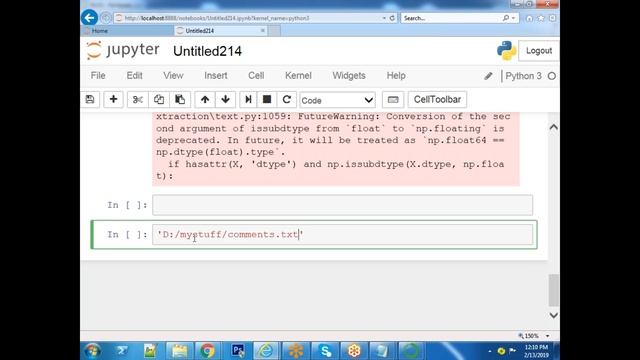Viewport: 640px width, 360px height.
Task: Click the vertical scrollbar thumb
Action: pyautogui.click(x=553, y=290)
